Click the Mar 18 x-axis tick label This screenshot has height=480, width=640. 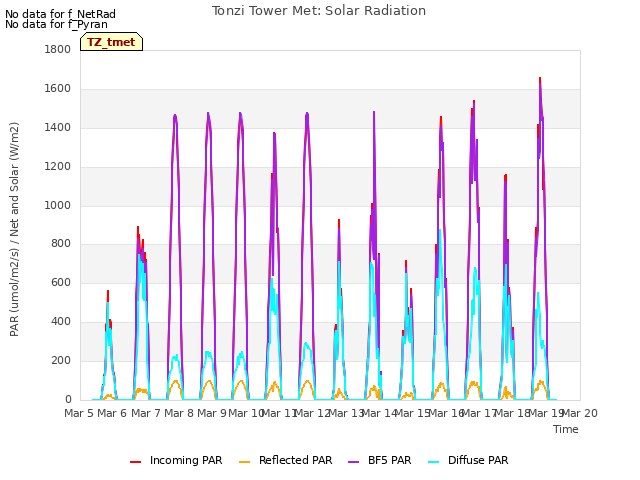click(x=513, y=413)
